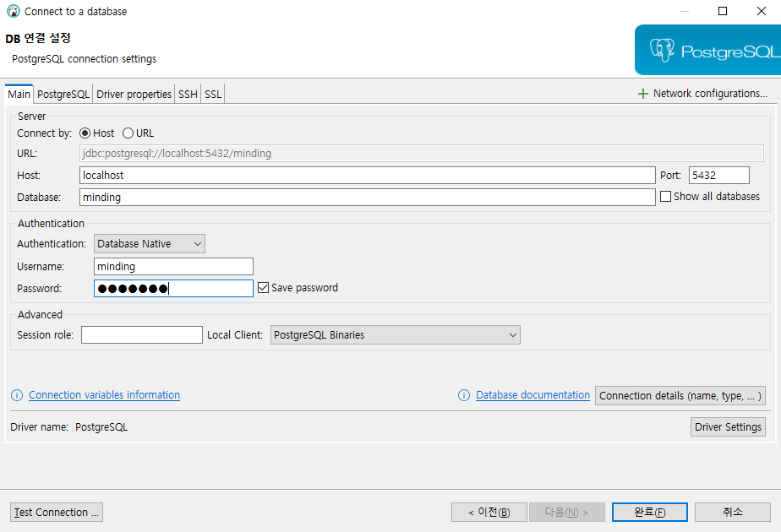Click the Test Connection button
The image size is (781, 532).
[x=57, y=512]
